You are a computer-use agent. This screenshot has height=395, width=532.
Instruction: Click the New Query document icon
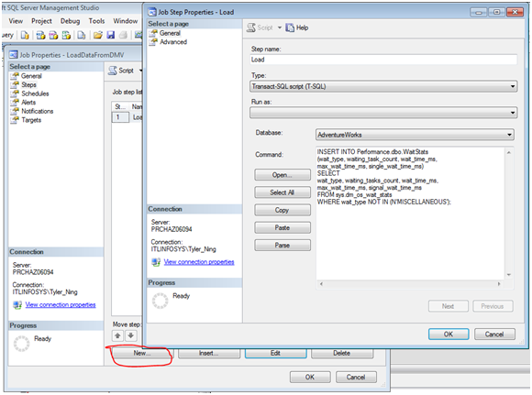(x=25, y=35)
